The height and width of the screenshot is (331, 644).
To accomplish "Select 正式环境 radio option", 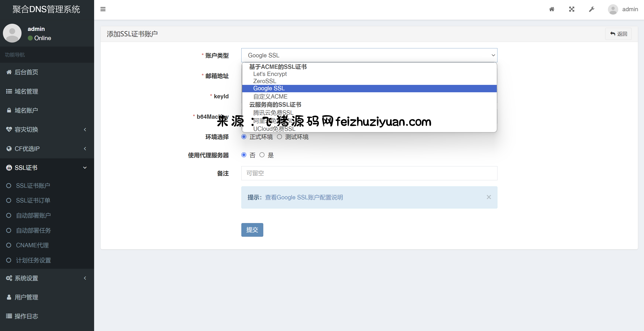I will click(244, 137).
